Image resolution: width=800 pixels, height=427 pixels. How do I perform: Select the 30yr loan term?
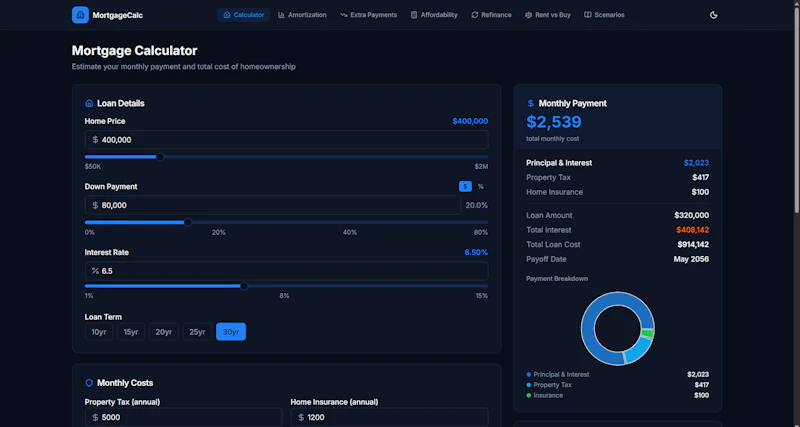(x=231, y=332)
